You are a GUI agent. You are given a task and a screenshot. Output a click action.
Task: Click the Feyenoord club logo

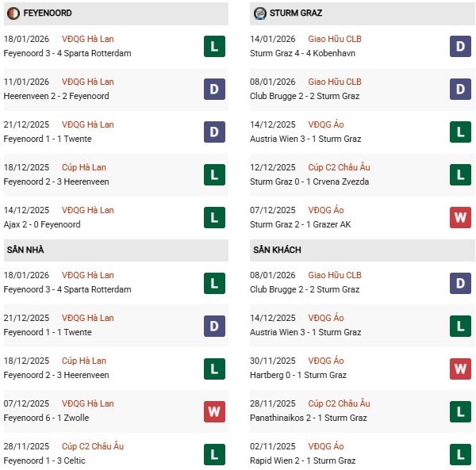point(13,13)
